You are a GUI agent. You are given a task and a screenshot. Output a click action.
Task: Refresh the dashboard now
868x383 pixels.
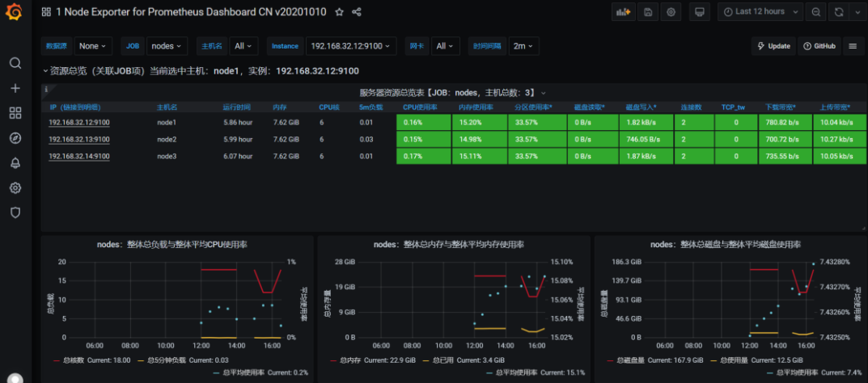pos(839,11)
